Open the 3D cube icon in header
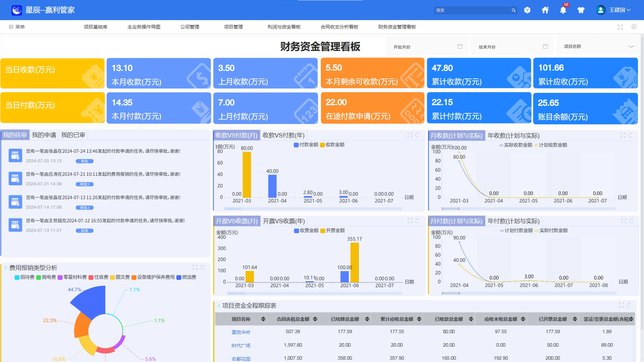Viewport: 644px width, 362px height. tap(527, 10)
